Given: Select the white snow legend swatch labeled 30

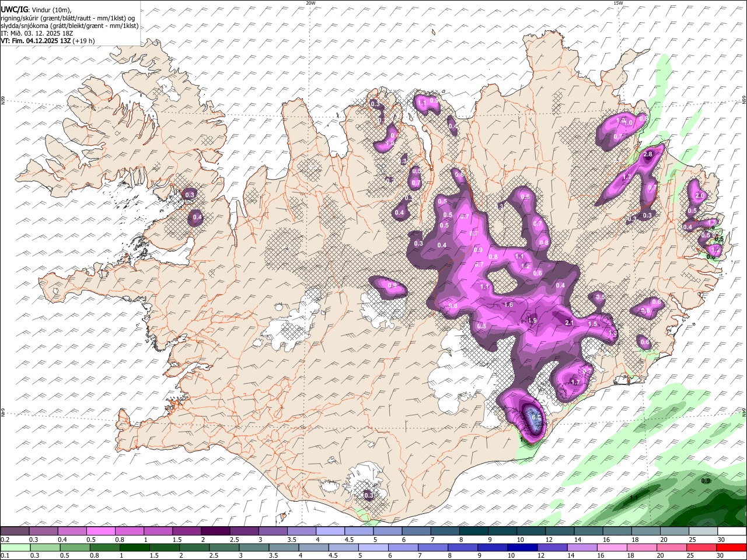Looking at the screenshot, I should click(731, 531).
